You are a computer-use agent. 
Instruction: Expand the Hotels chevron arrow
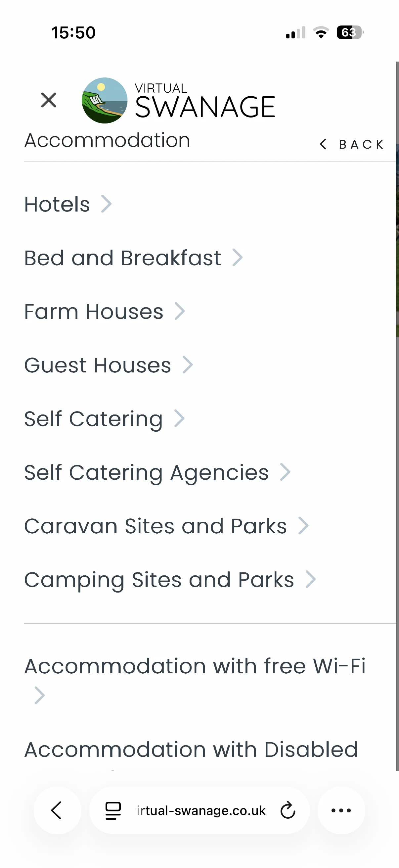coord(107,204)
